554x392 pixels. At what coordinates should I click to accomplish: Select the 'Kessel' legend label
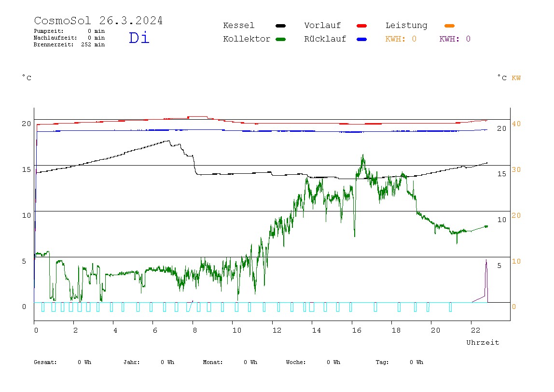pos(239,26)
